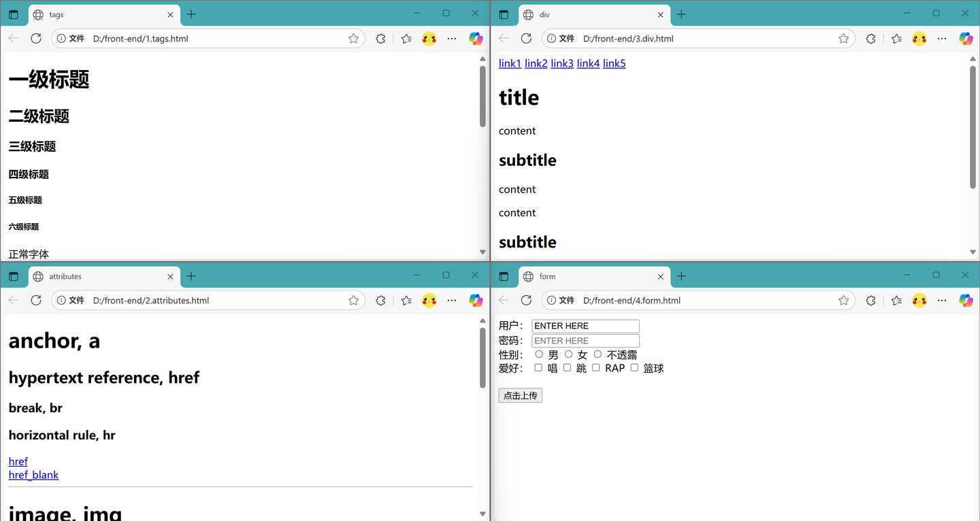Screen dimensions: 980x521
Task: Open Copilot icon in div window
Action: 966,39
